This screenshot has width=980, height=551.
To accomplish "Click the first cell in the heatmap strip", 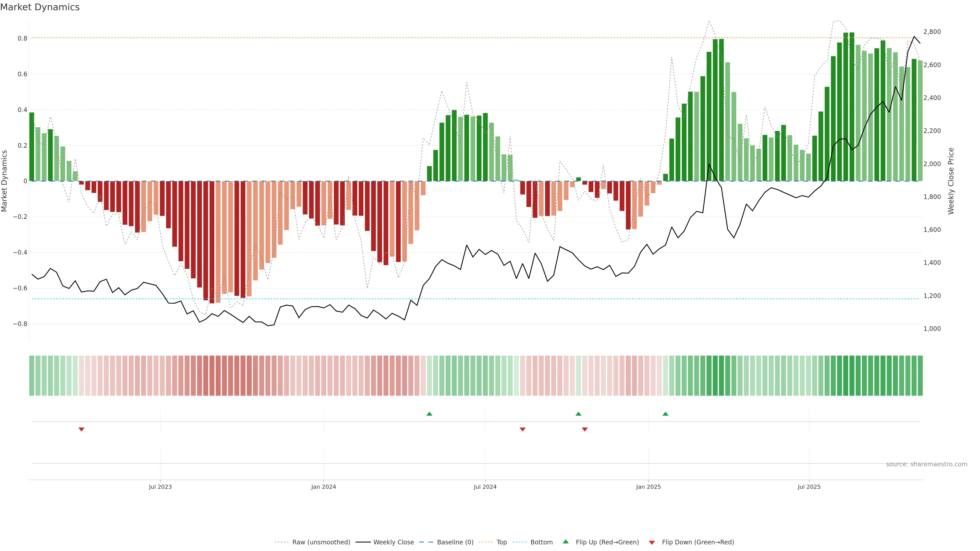I will click(32, 375).
